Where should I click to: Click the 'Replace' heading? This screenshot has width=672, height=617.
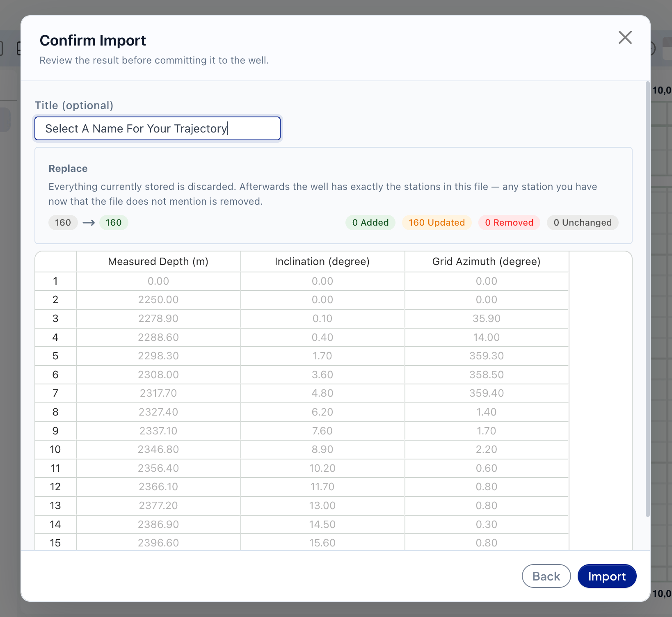click(68, 169)
